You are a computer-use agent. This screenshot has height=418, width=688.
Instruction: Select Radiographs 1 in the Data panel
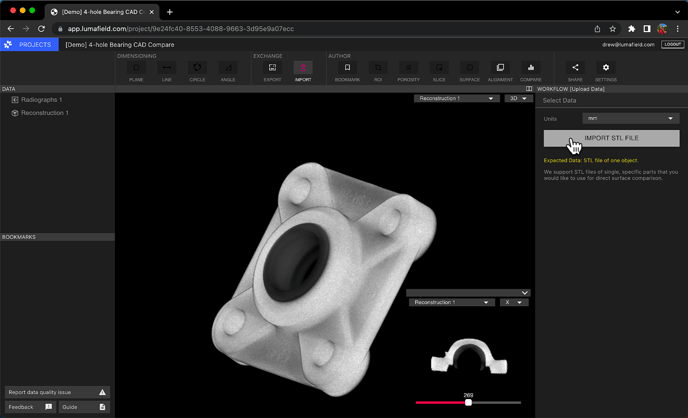41,100
